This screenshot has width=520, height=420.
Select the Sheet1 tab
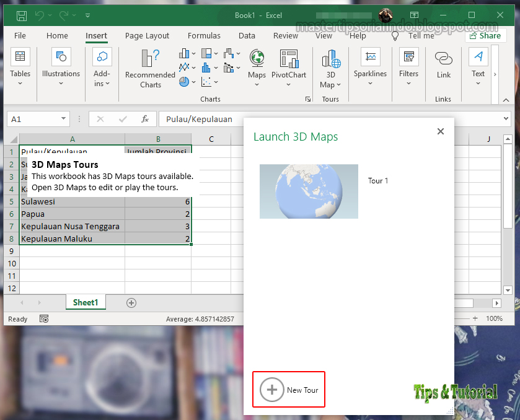[x=86, y=302]
